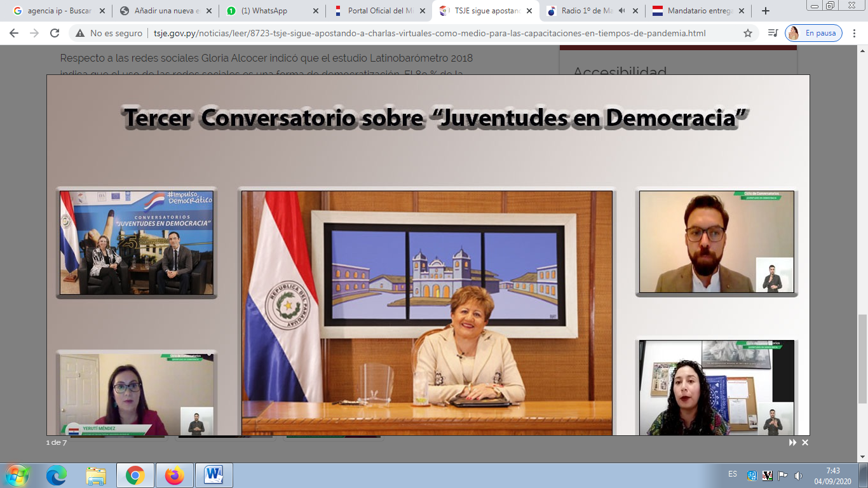Click the address bar URL

[429, 33]
